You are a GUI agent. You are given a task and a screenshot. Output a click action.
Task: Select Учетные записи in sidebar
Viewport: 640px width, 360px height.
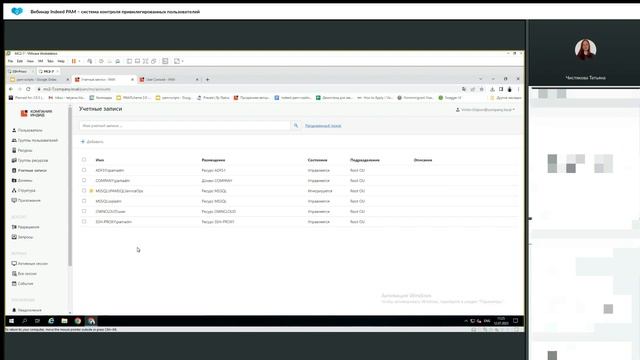click(x=29, y=170)
